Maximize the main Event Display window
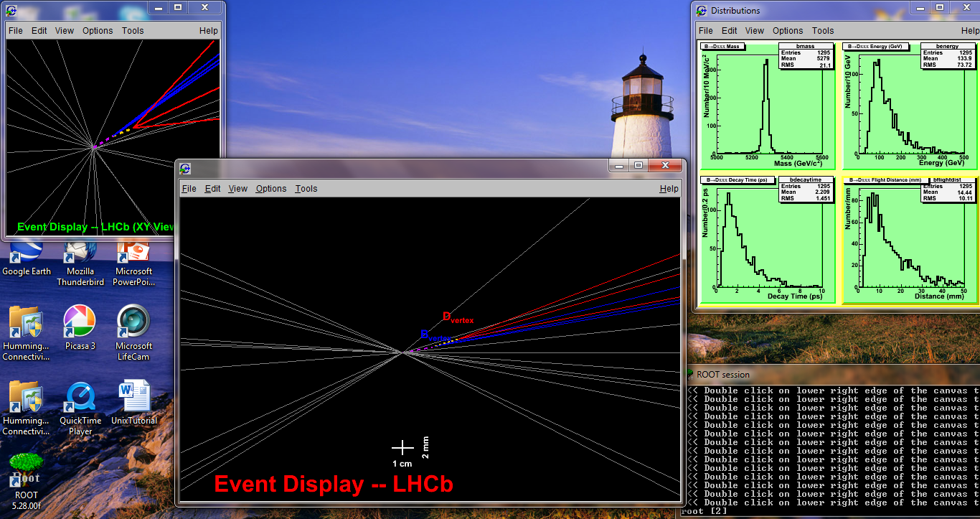The height and width of the screenshot is (519, 980). pyautogui.click(x=638, y=165)
